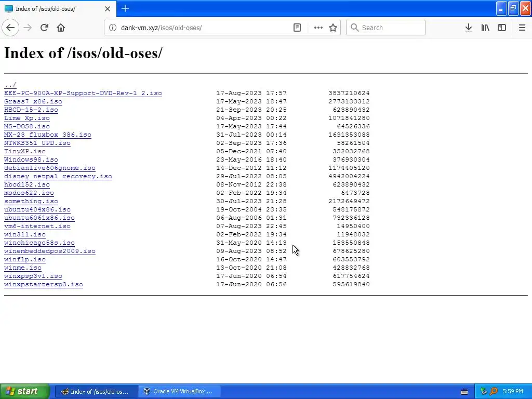
Task: Click inside the Search box
Action: click(385, 28)
